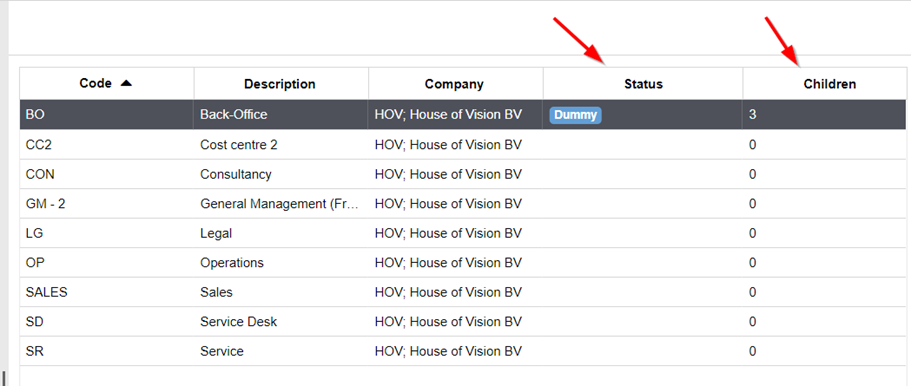Sort by the Description column header
The height and width of the screenshot is (386, 911).
pyautogui.click(x=280, y=84)
